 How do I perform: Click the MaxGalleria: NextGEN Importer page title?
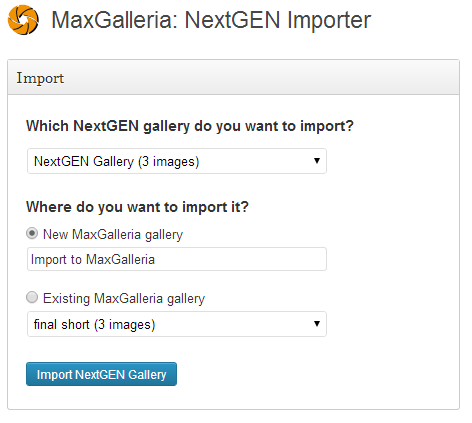211,20
